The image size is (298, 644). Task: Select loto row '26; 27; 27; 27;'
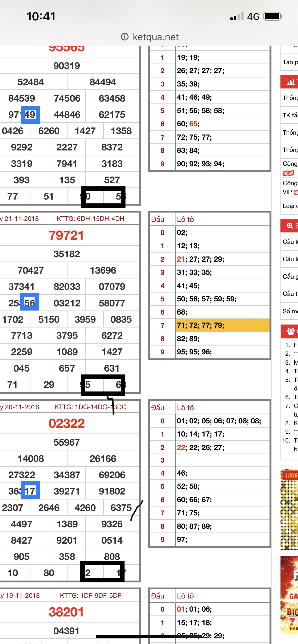[223, 70]
